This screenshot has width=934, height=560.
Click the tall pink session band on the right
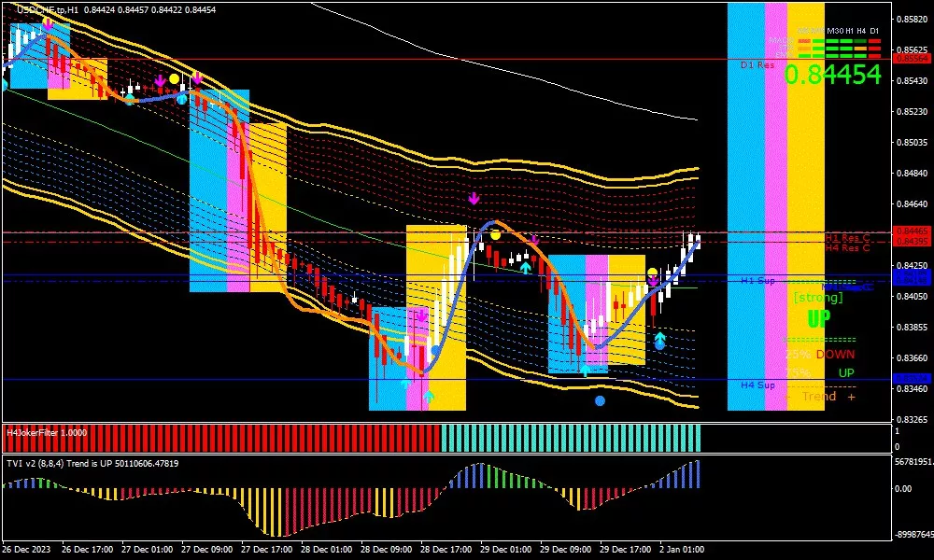coord(776,206)
